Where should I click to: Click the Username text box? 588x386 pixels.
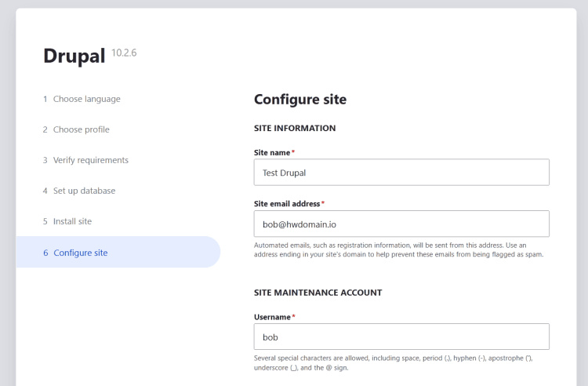tap(401, 337)
